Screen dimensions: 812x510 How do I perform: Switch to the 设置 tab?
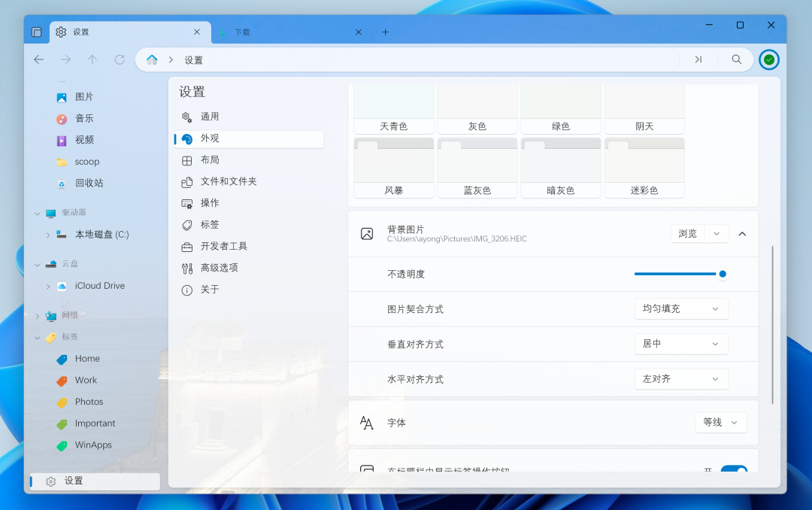131,32
